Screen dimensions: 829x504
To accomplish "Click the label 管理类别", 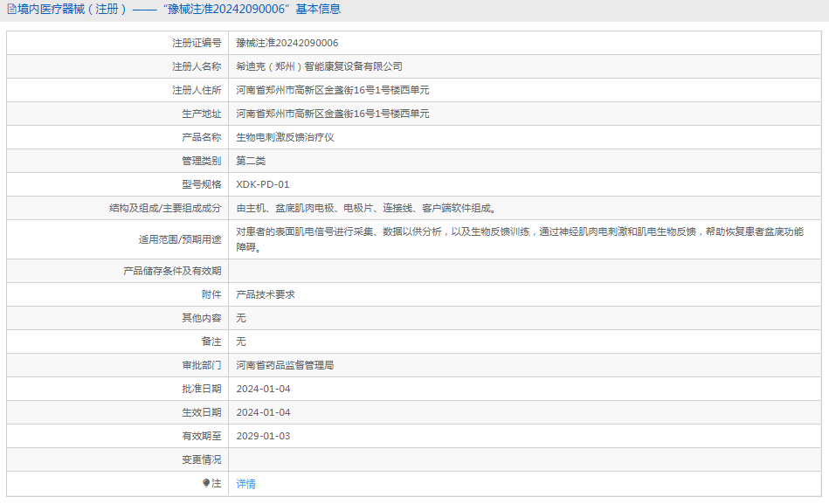I will 202,161.
